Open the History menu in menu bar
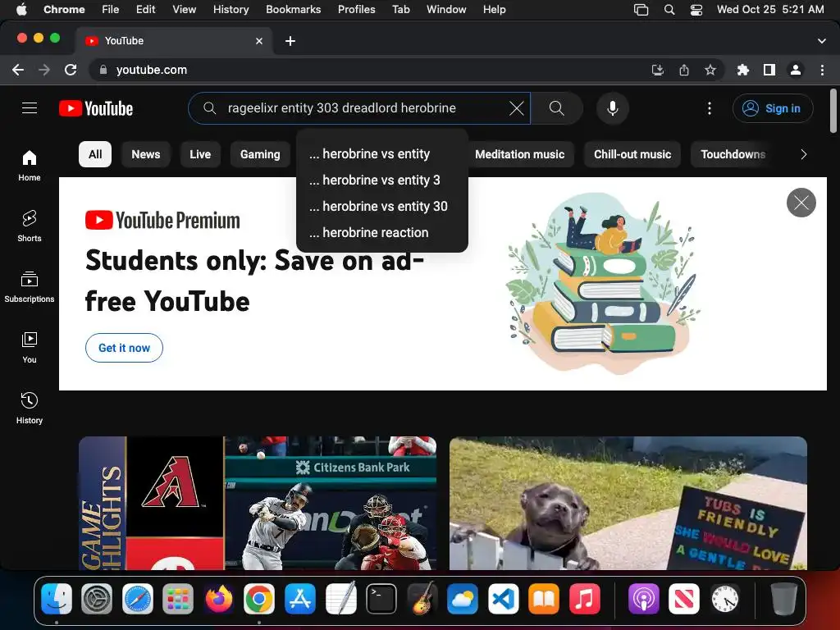Screen dimensions: 840x630 pos(231,9)
